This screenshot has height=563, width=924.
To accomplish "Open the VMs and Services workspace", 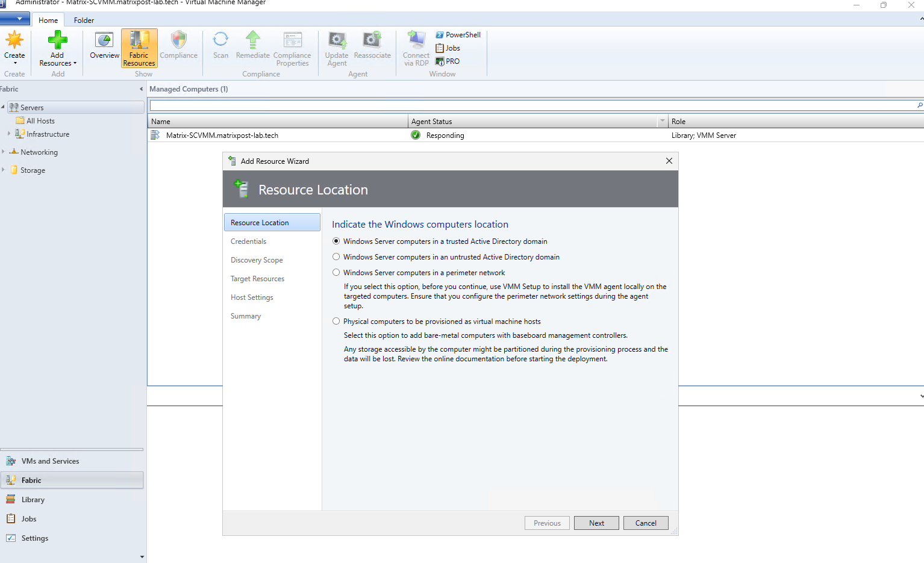I will 72,461.
